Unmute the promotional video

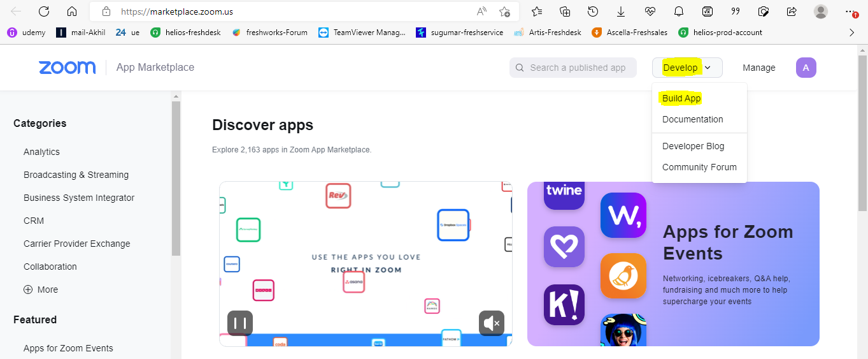[x=492, y=323]
